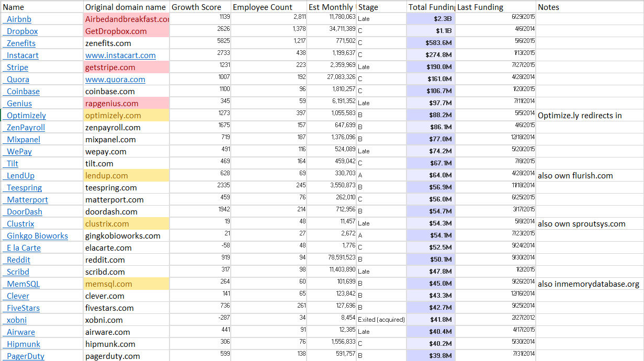Image resolution: width=644 pixels, height=361 pixels.
Task: Open the MemSQL company link
Action: [x=23, y=284]
